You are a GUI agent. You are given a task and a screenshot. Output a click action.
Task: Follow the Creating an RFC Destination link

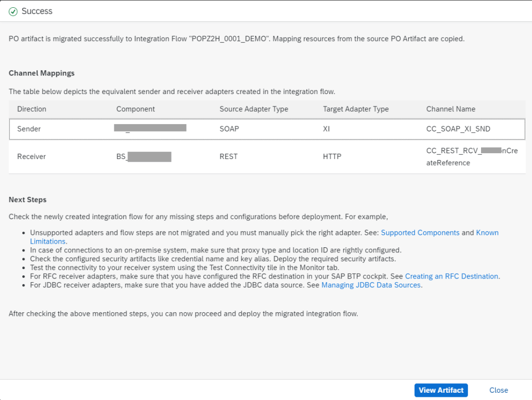point(451,276)
